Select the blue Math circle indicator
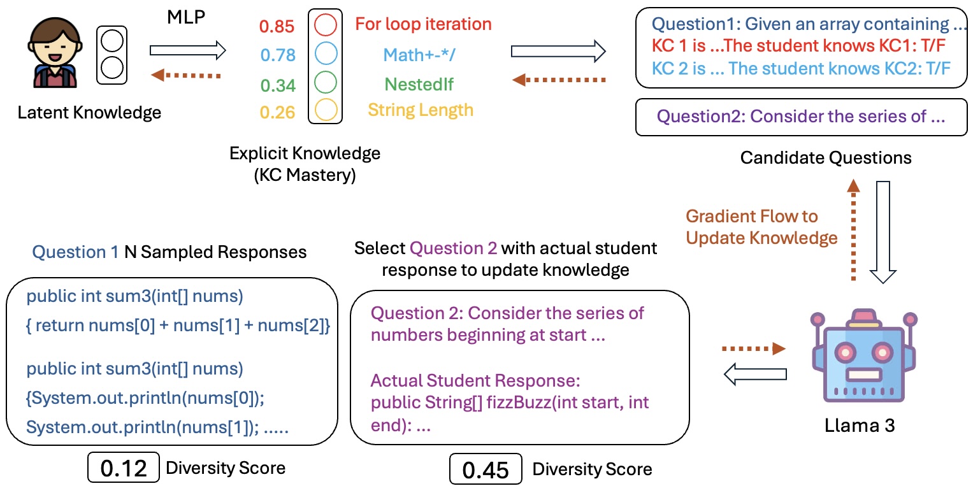 (325, 54)
